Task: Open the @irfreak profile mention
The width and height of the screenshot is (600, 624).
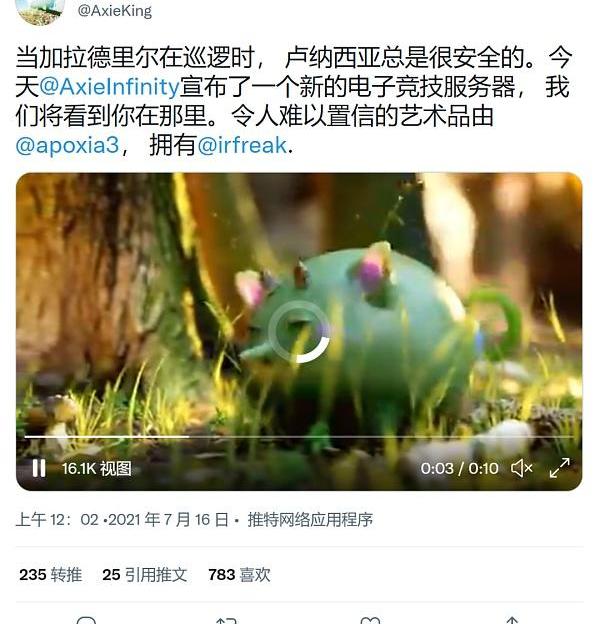Action: (x=242, y=145)
